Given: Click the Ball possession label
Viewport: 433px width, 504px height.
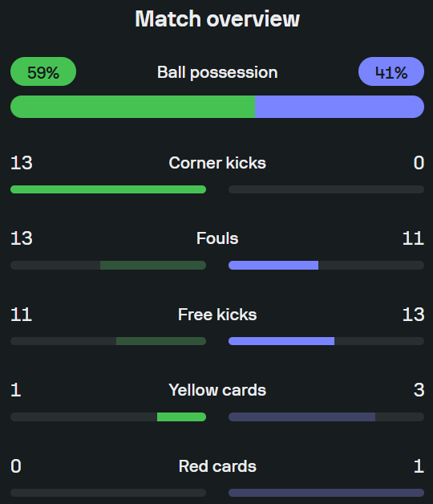Looking at the screenshot, I should click(x=217, y=72).
